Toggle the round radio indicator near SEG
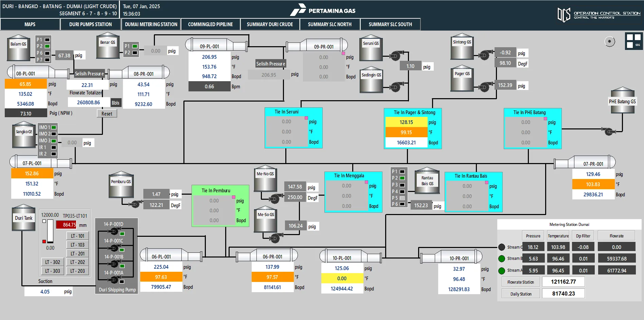This screenshot has height=320, width=644. coord(610,41)
